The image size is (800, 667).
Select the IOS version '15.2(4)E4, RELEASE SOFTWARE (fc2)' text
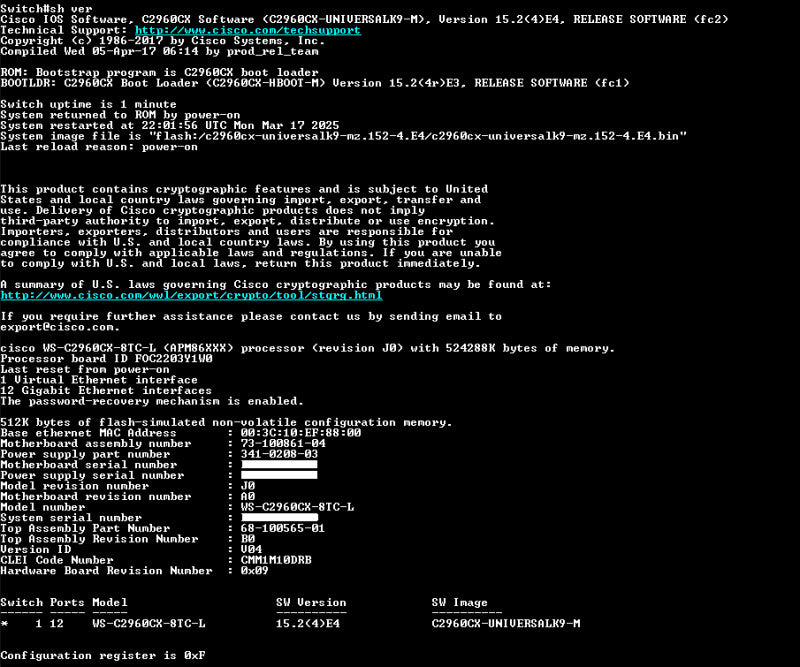coord(612,19)
